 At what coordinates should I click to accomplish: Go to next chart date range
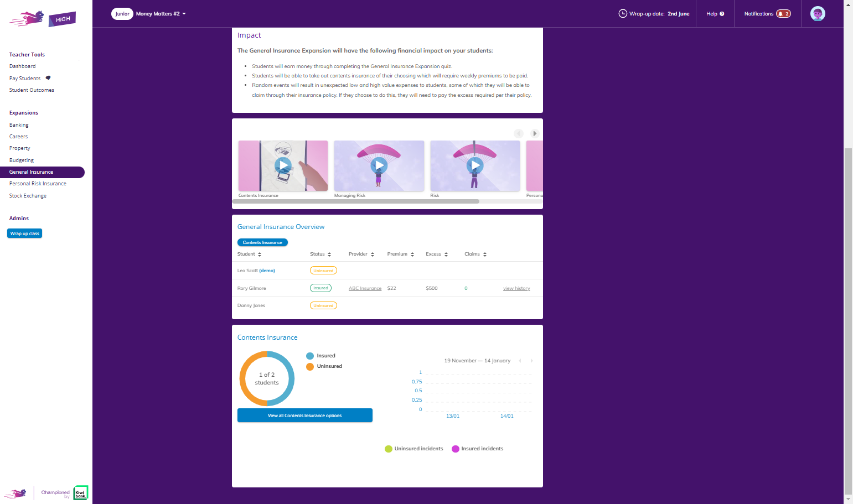pos(531,361)
